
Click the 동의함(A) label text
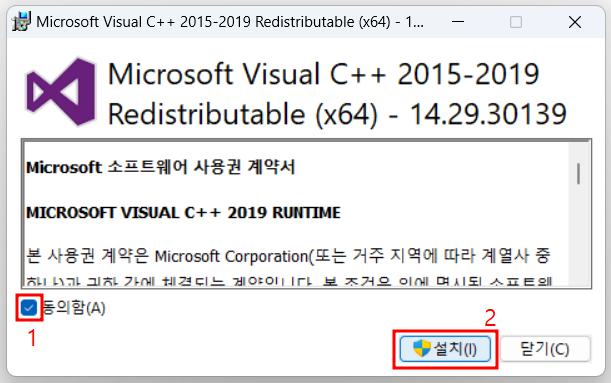(x=73, y=308)
